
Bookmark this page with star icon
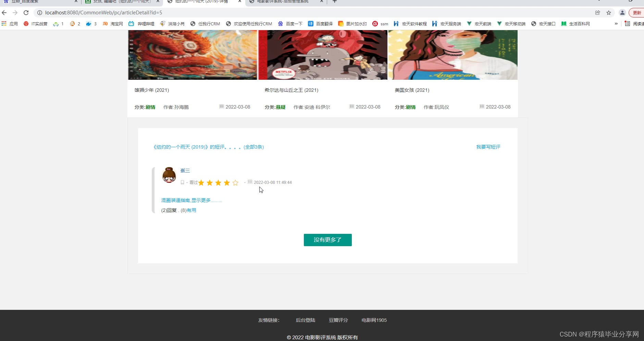[x=609, y=13]
